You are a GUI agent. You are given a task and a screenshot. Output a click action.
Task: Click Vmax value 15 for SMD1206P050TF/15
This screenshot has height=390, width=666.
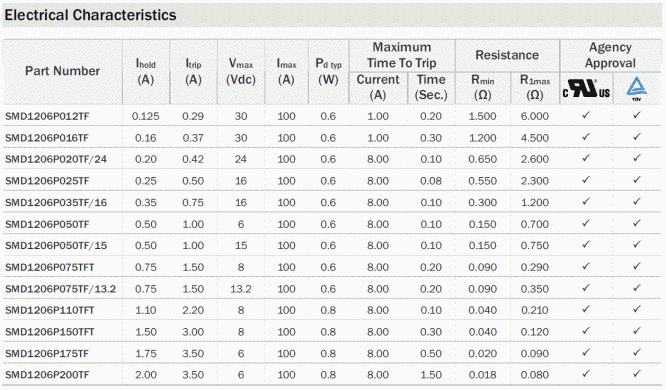(241, 246)
